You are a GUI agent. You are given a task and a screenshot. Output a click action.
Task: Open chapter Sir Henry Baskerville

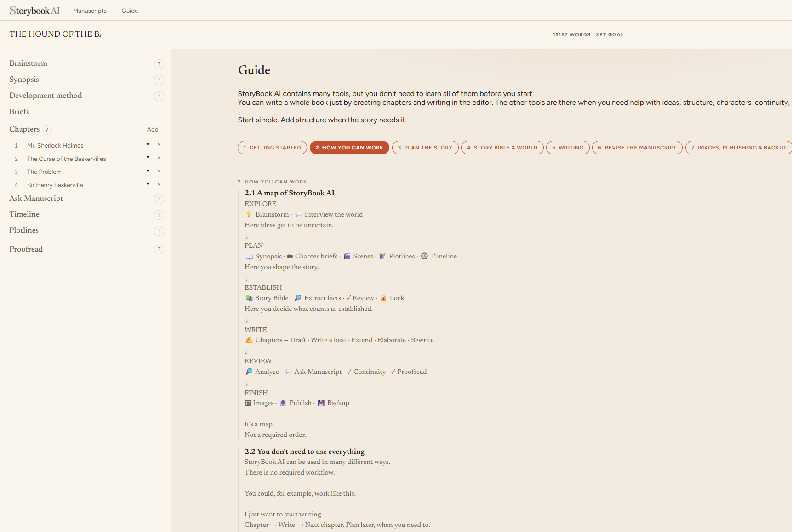tap(55, 185)
